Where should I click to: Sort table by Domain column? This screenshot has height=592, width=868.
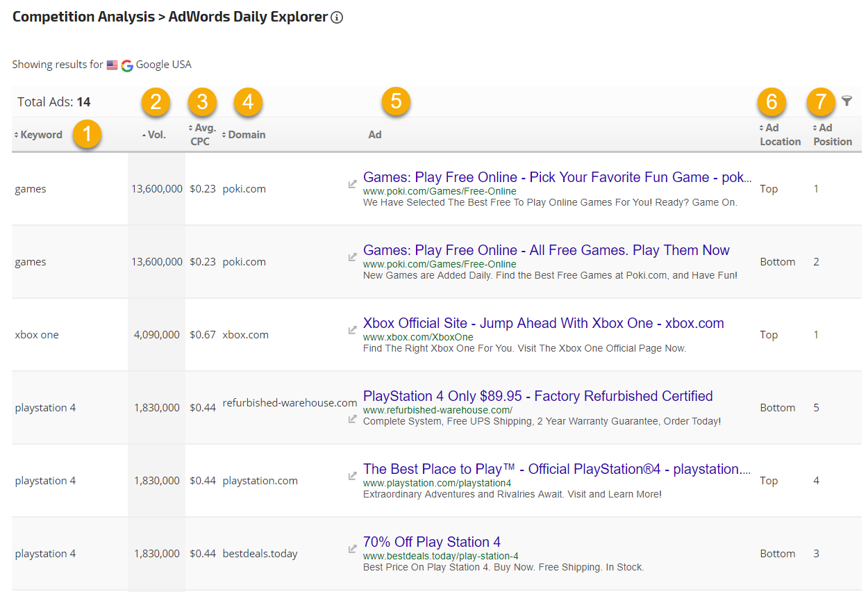246,135
